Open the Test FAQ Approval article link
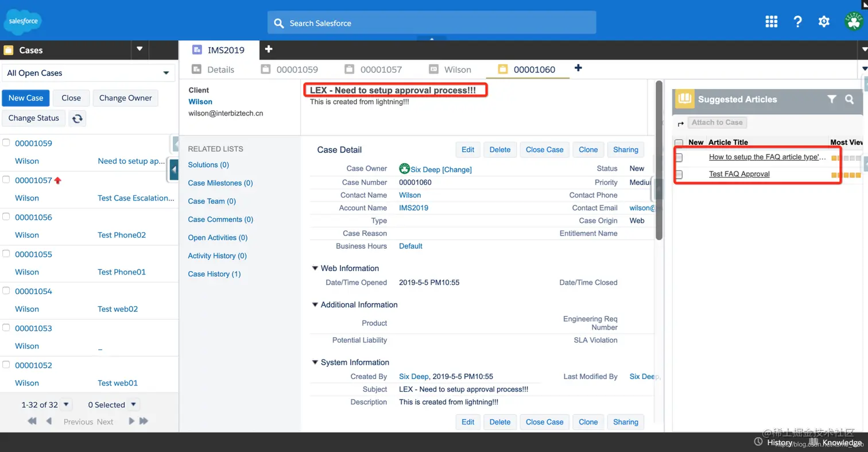Viewport: 868px width, 452px height. (739, 174)
